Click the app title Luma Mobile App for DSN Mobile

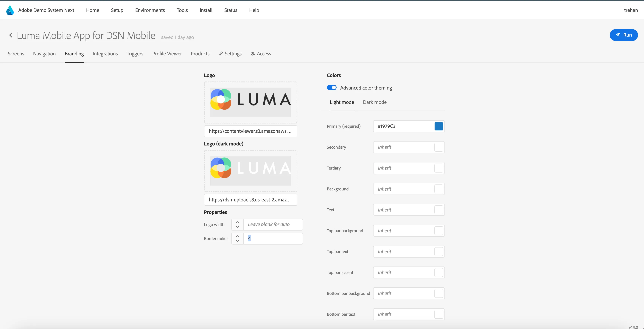tap(86, 35)
